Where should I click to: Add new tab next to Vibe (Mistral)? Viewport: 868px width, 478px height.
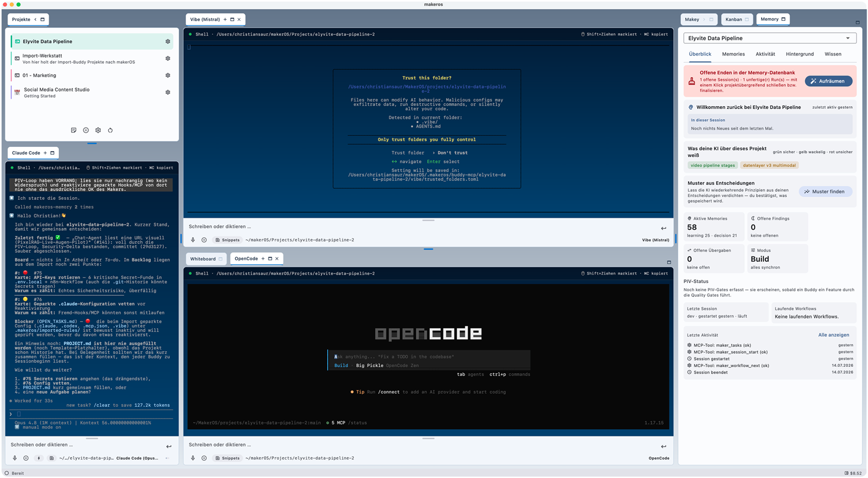225,19
